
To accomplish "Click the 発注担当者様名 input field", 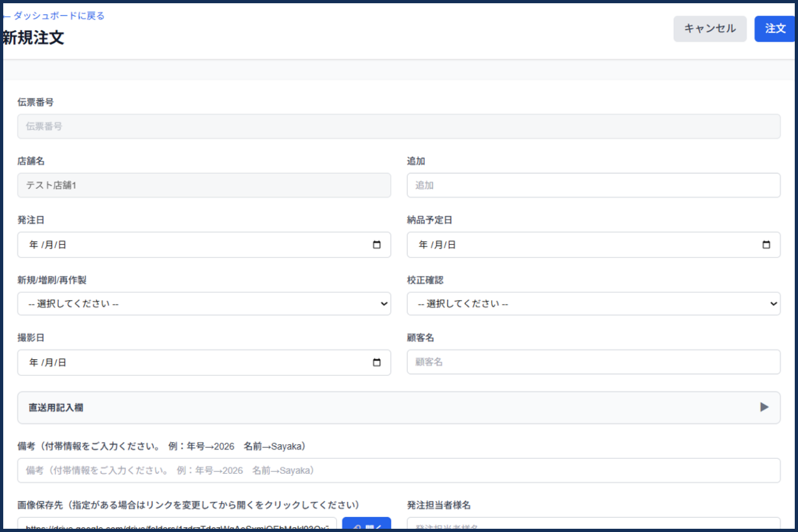I will [593, 525].
